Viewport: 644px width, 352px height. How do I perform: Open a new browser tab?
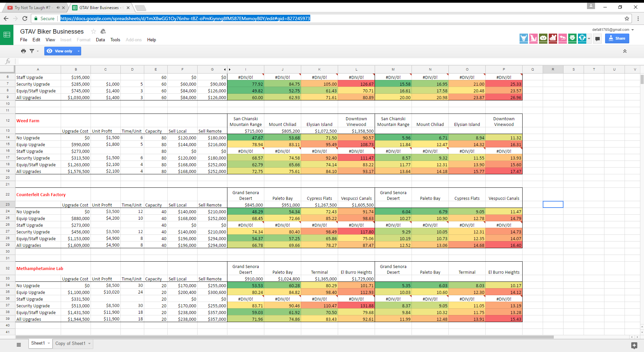(x=141, y=8)
